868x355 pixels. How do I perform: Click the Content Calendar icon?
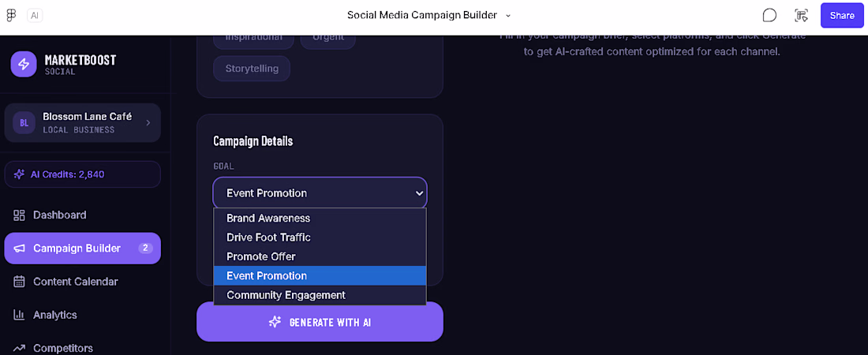pos(20,282)
